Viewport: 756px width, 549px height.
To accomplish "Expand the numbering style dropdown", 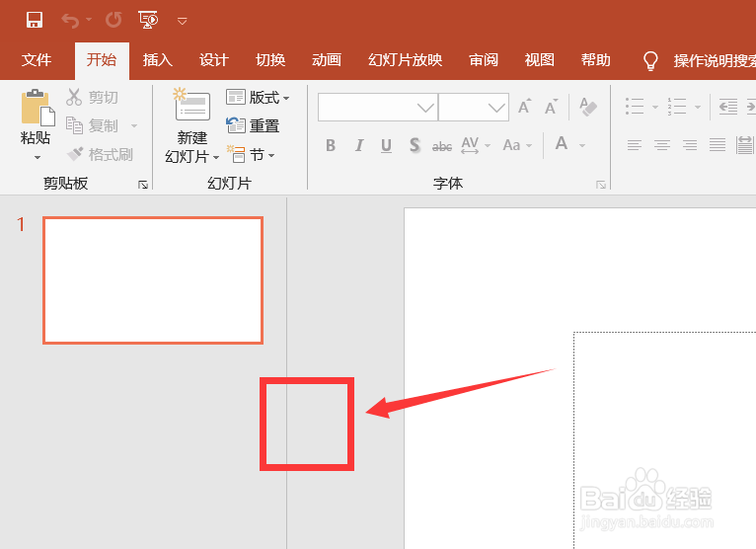I will click(697, 107).
